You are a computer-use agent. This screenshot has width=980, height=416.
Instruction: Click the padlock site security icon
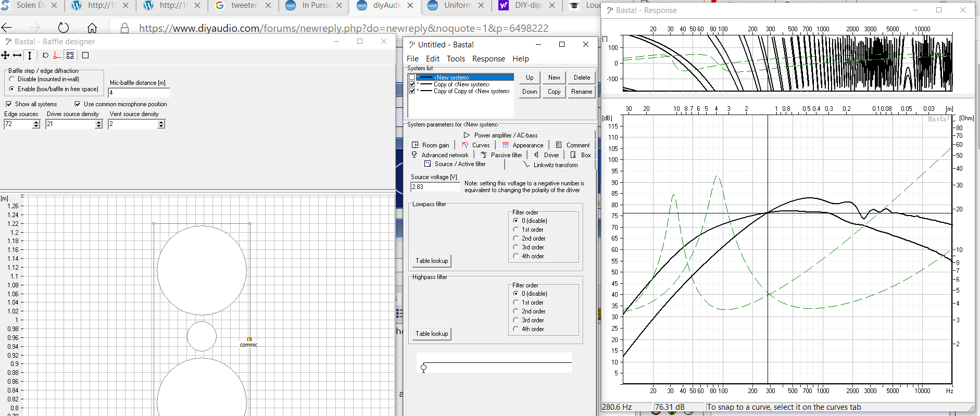[x=124, y=28]
